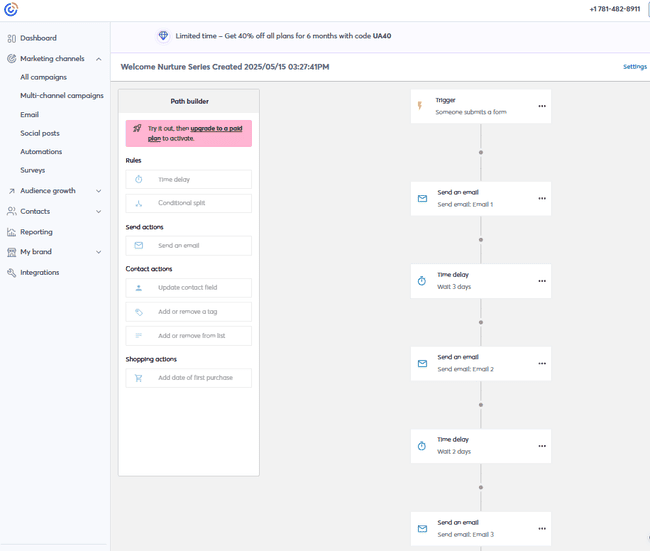Click the envelope icon on Email 2 step
Viewport: 650px width, 551px height.
422,364
